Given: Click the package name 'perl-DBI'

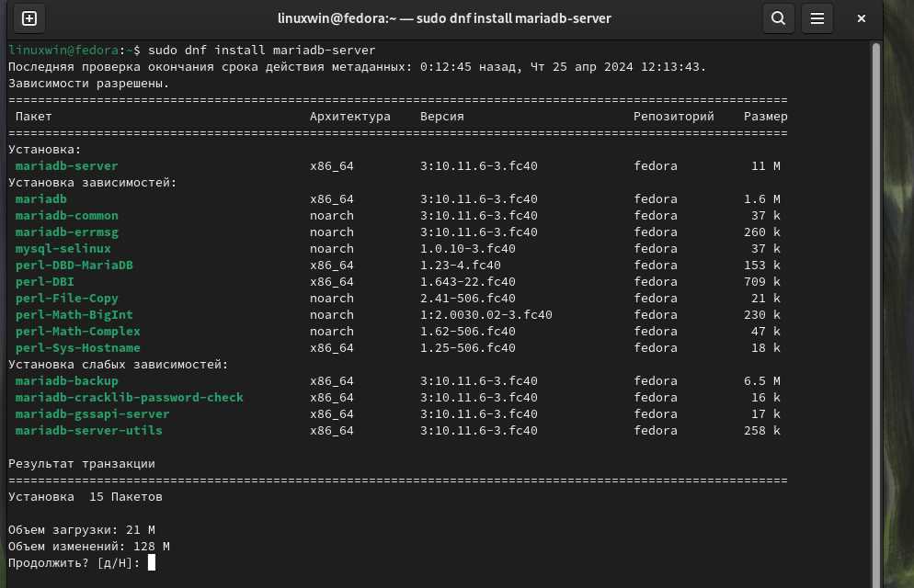Looking at the screenshot, I should click(x=45, y=282).
